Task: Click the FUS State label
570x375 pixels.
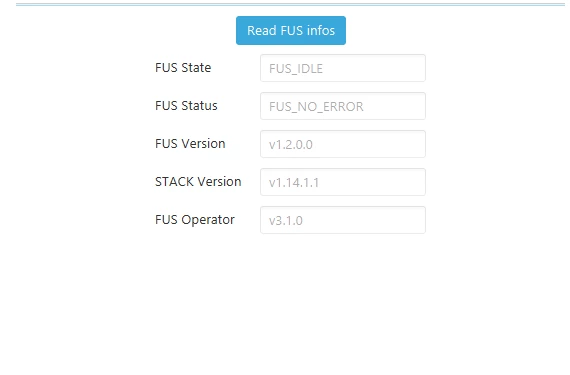Action: (x=183, y=68)
